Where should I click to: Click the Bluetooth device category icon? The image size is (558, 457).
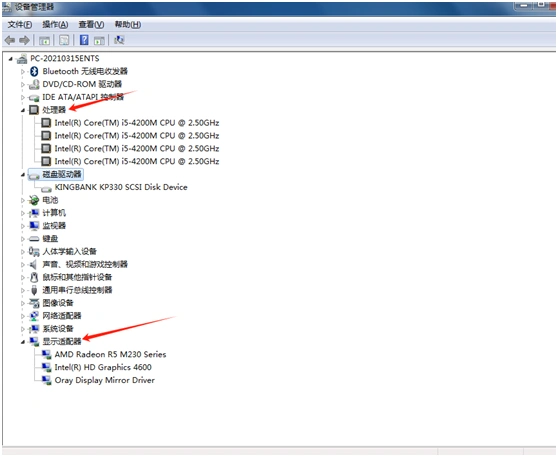click(34, 71)
